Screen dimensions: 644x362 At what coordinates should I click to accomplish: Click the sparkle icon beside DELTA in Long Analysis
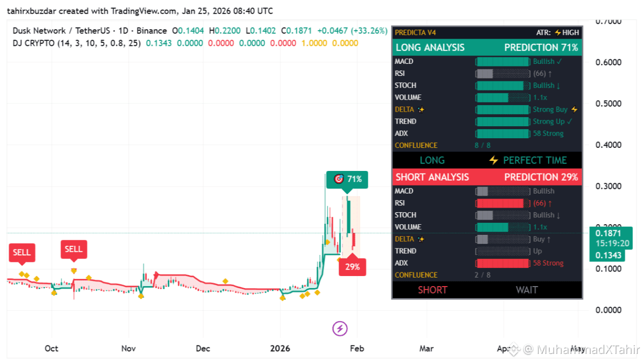421,109
